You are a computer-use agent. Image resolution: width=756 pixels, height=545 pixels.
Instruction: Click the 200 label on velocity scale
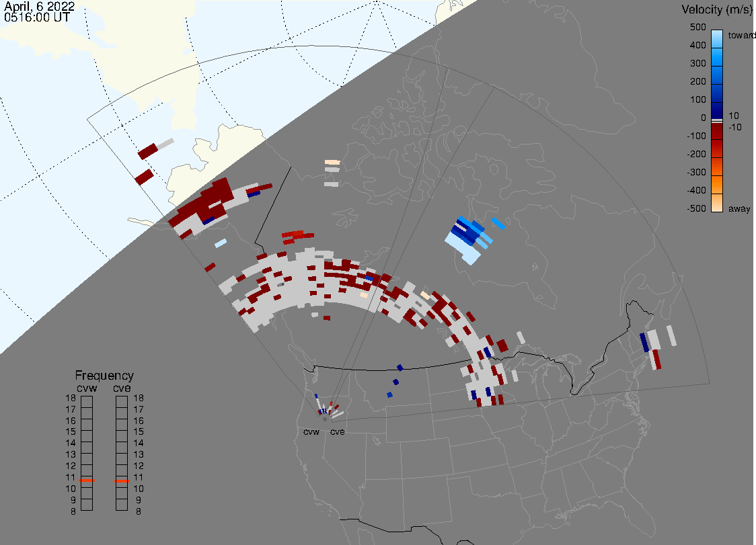click(x=697, y=82)
